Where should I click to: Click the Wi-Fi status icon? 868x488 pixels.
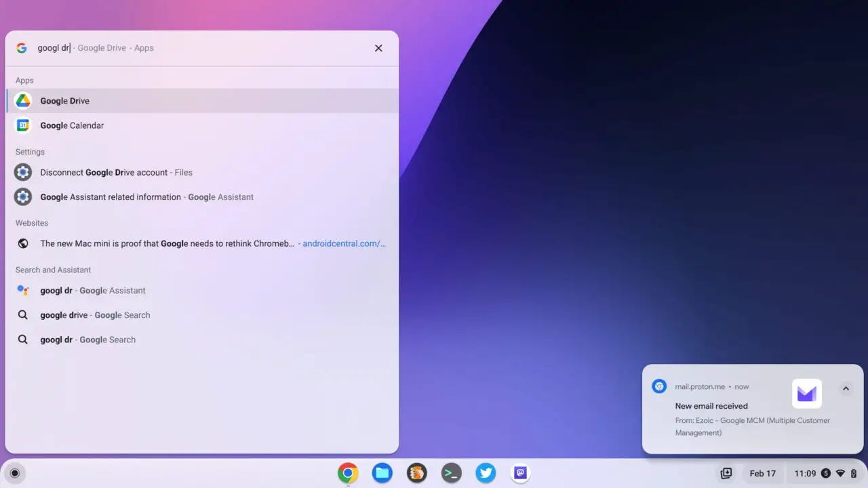(841, 474)
